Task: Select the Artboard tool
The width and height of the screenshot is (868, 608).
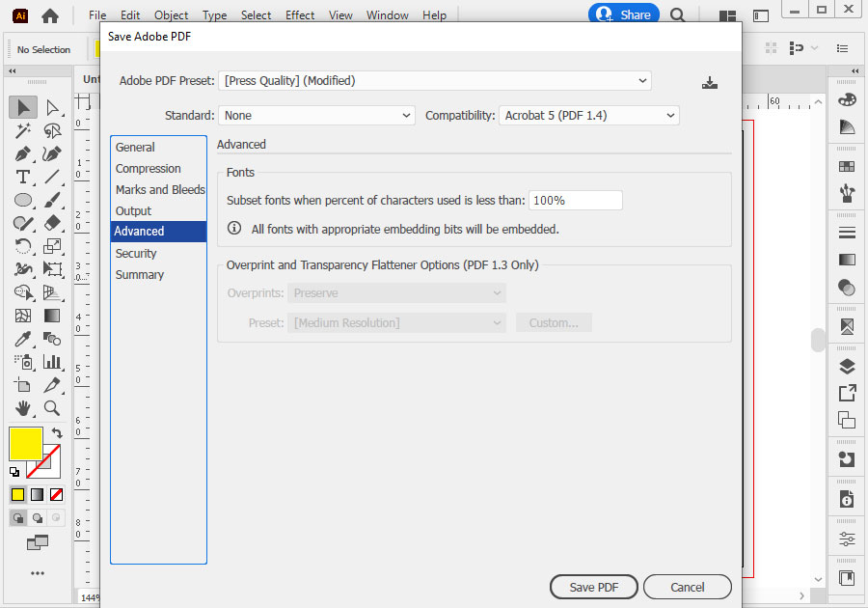Action: coord(23,385)
